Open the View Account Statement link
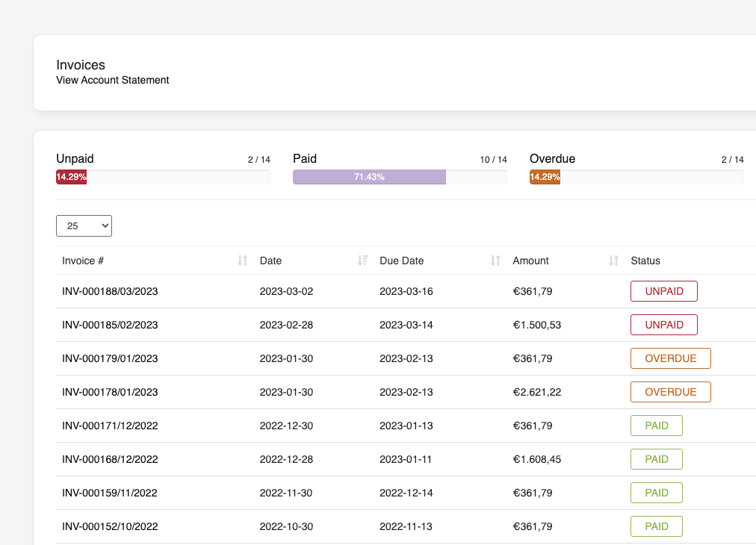Viewport: 756px width, 545px height. pos(112,80)
